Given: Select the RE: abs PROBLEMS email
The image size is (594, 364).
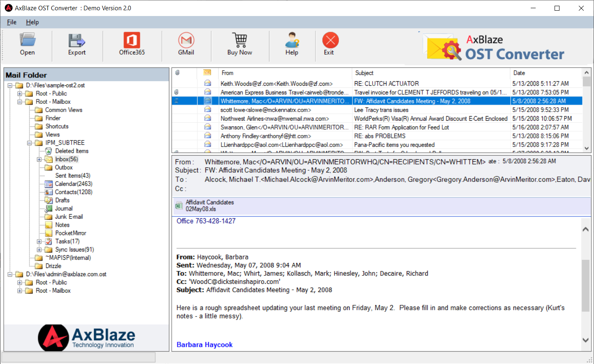Looking at the screenshot, I should pyautogui.click(x=377, y=136).
